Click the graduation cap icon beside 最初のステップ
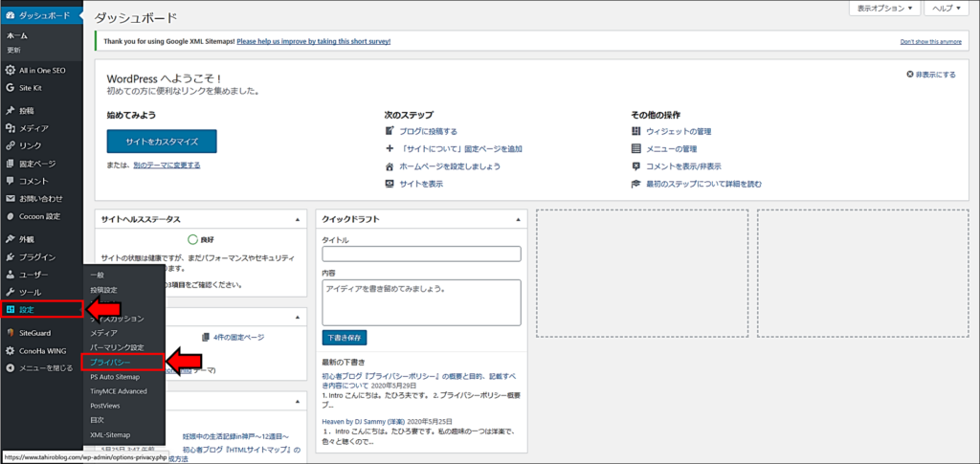The height and width of the screenshot is (464, 980). pyautogui.click(x=636, y=184)
